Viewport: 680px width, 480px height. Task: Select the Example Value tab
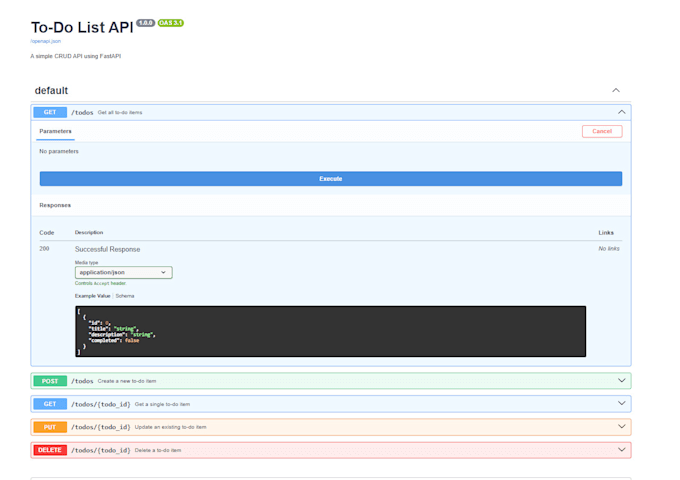(92, 296)
